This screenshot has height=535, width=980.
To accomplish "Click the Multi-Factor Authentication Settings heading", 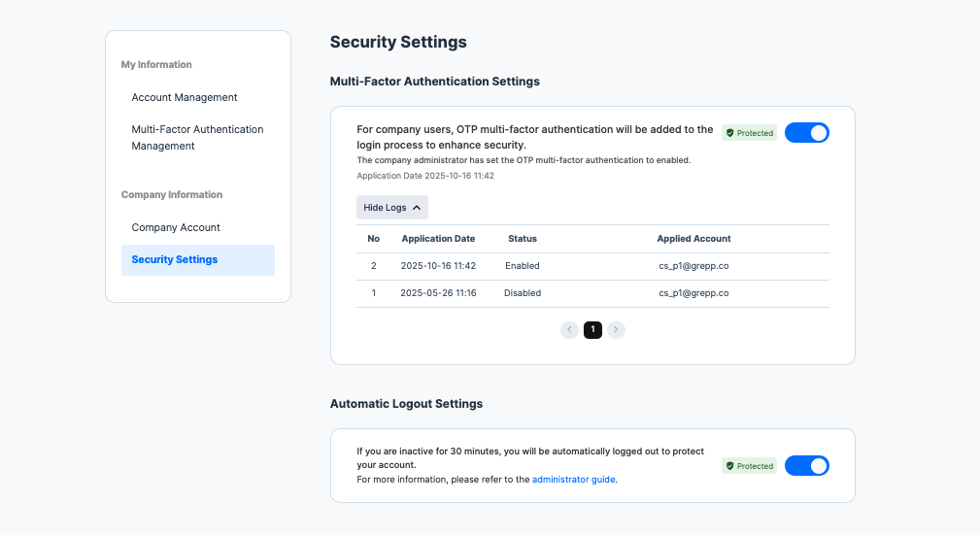I will [x=435, y=82].
